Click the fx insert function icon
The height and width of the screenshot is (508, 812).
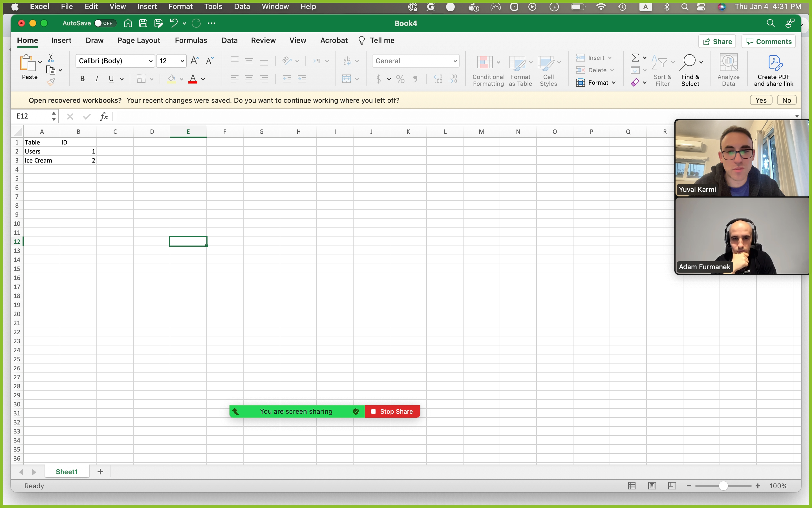click(x=104, y=116)
